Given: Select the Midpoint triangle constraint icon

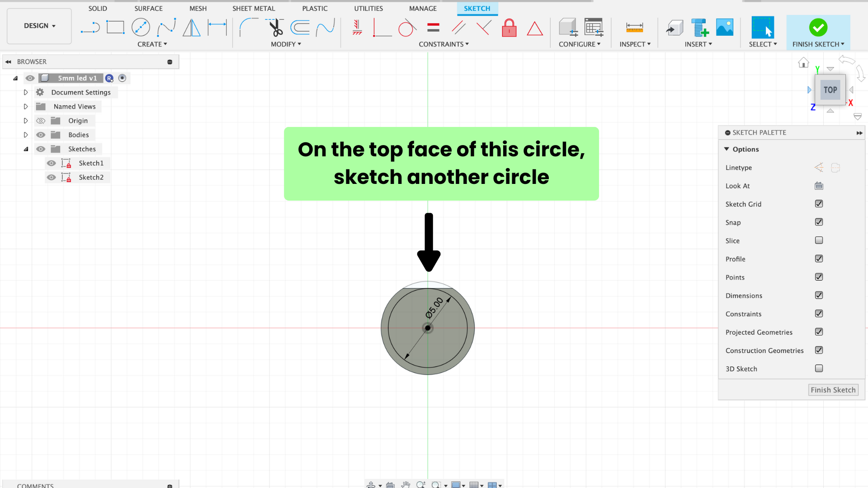Looking at the screenshot, I should click(535, 28).
